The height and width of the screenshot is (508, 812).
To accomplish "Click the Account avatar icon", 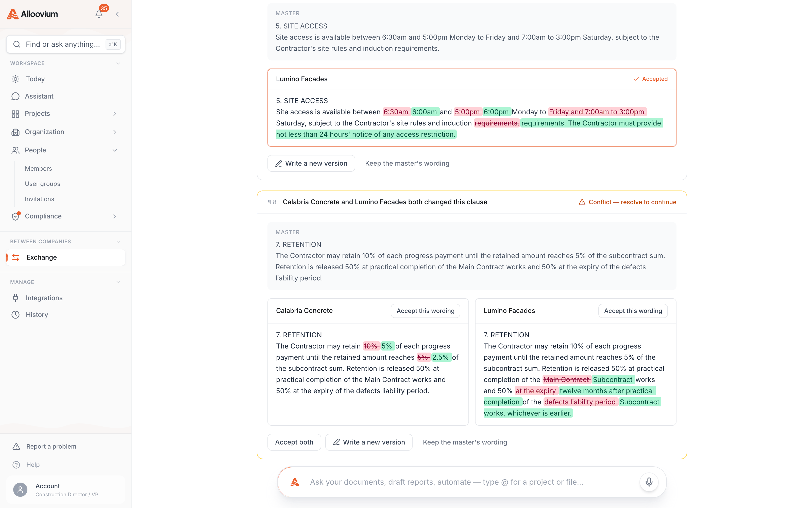I will pyautogui.click(x=20, y=490).
